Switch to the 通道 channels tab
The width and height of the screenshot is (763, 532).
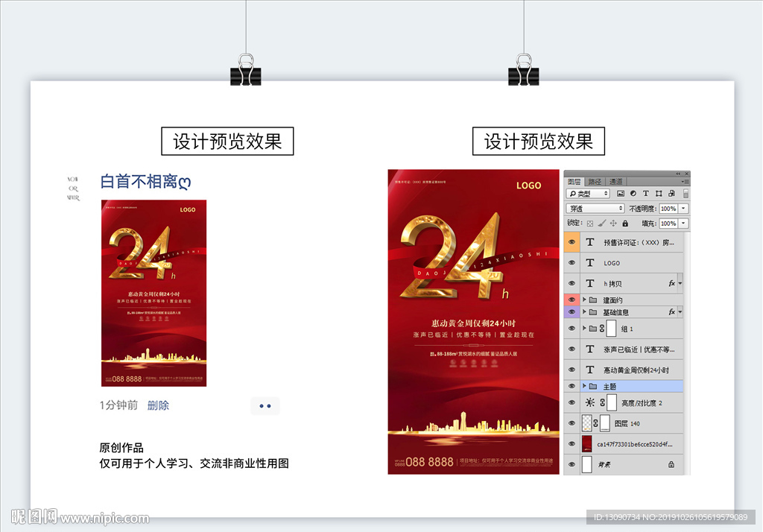pyautogui.click(x=616, y=182)
